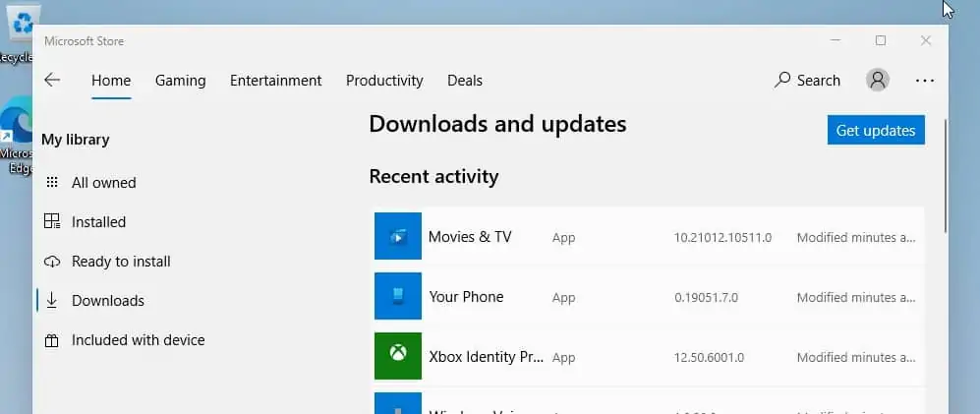
Task: Click the Installed library icon
Action: tap(52, 222)
